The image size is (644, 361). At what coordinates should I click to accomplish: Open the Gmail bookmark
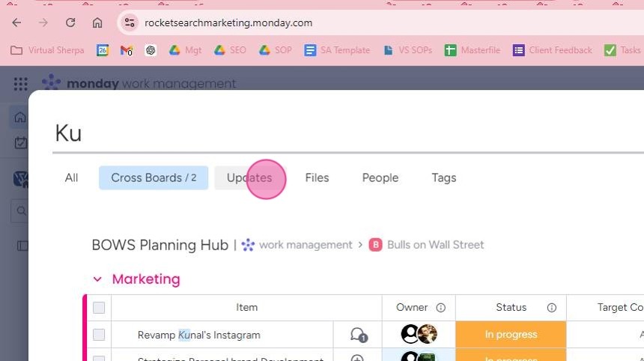point(127,50)
